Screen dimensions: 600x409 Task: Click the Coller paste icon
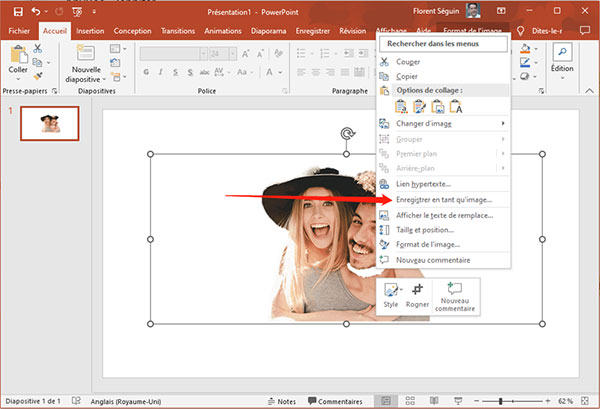click(18, 54)
